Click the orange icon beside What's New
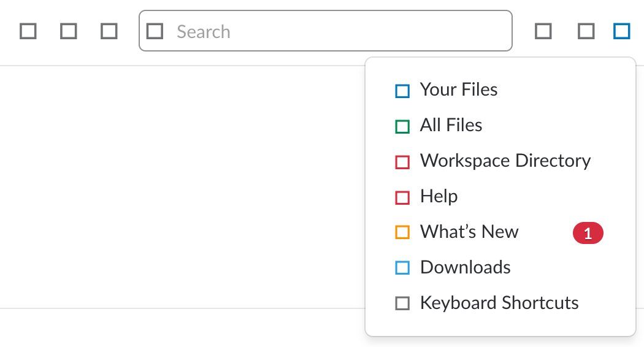 pyautogui.click(x=402, y=232)
